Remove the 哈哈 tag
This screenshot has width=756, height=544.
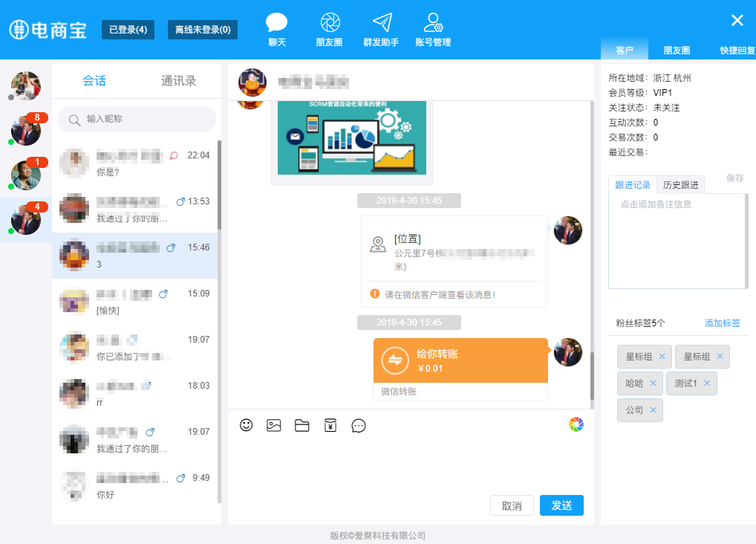653,383
